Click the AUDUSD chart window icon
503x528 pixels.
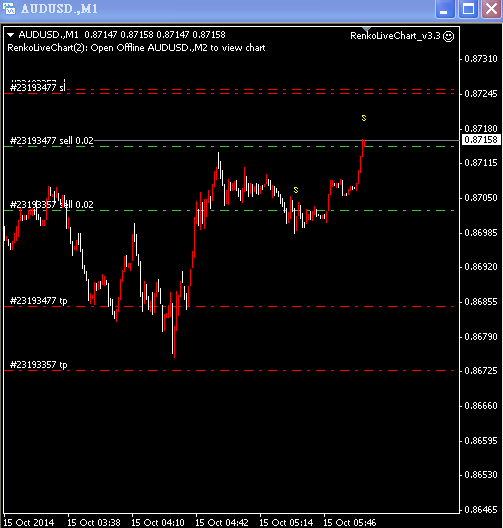click(x=9, y=8)
